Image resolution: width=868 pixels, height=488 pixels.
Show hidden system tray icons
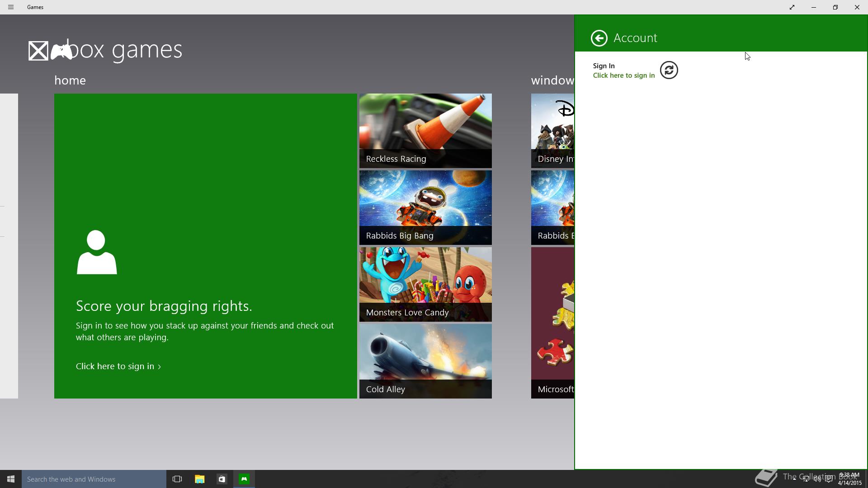[x=794, y=479]
